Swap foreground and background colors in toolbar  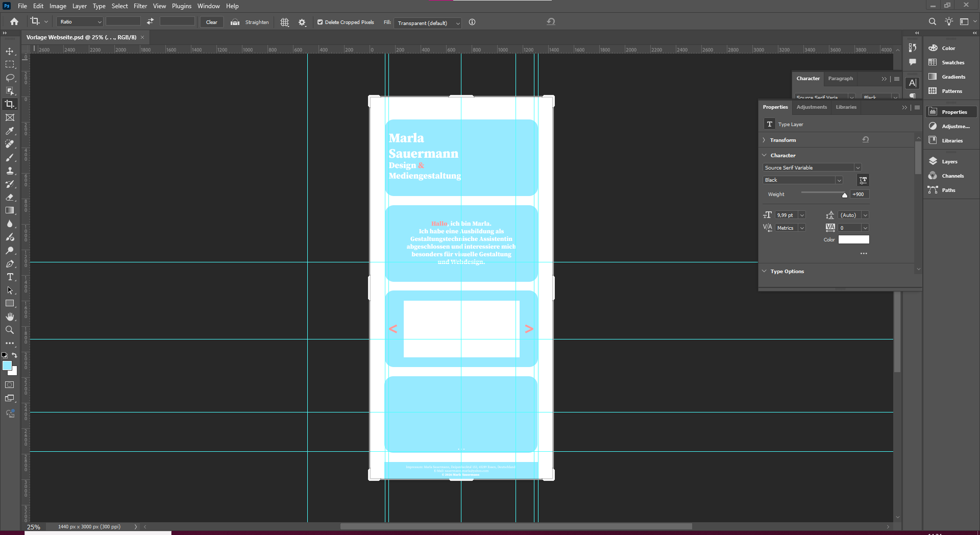[14, 355]
